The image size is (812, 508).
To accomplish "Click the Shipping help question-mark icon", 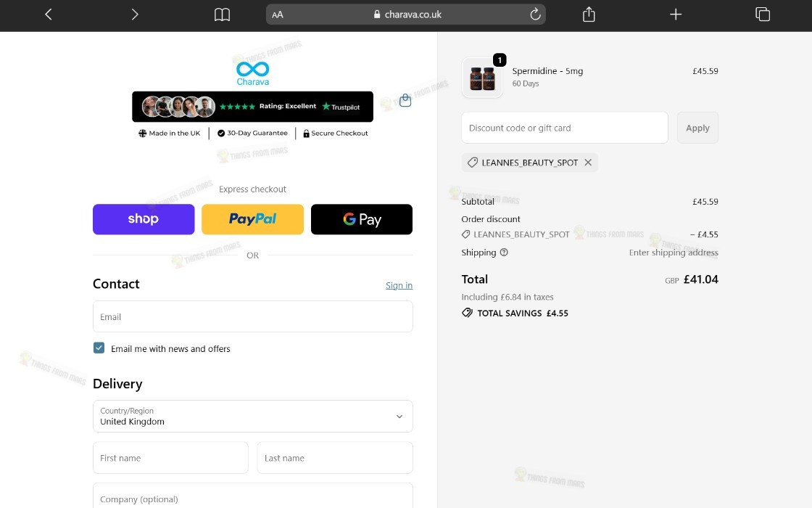I will [504, 253].
